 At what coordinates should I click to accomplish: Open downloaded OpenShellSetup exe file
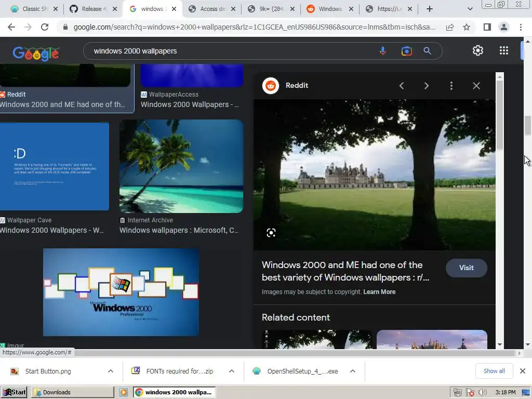(x=302, y=371)
